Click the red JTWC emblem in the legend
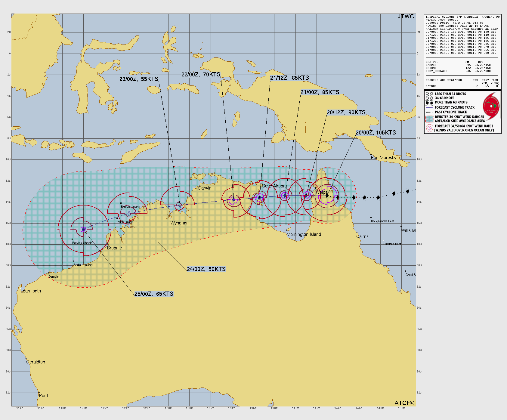 point(491,106)
